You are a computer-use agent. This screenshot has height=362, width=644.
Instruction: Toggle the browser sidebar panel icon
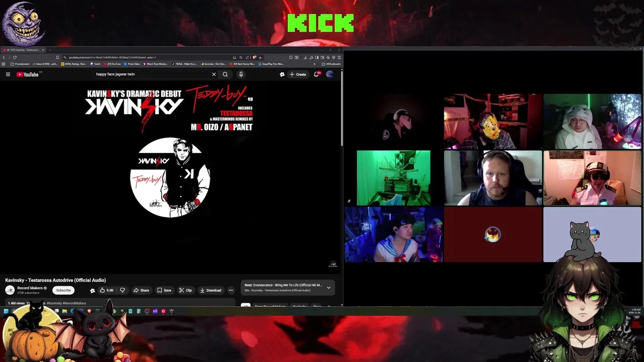tap(316, 57)
